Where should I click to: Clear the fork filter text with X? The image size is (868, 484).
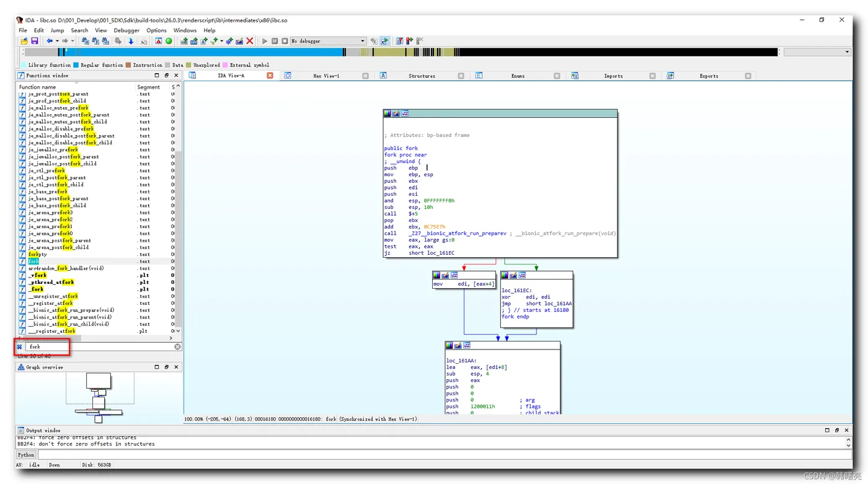click(x=177, y=346)
